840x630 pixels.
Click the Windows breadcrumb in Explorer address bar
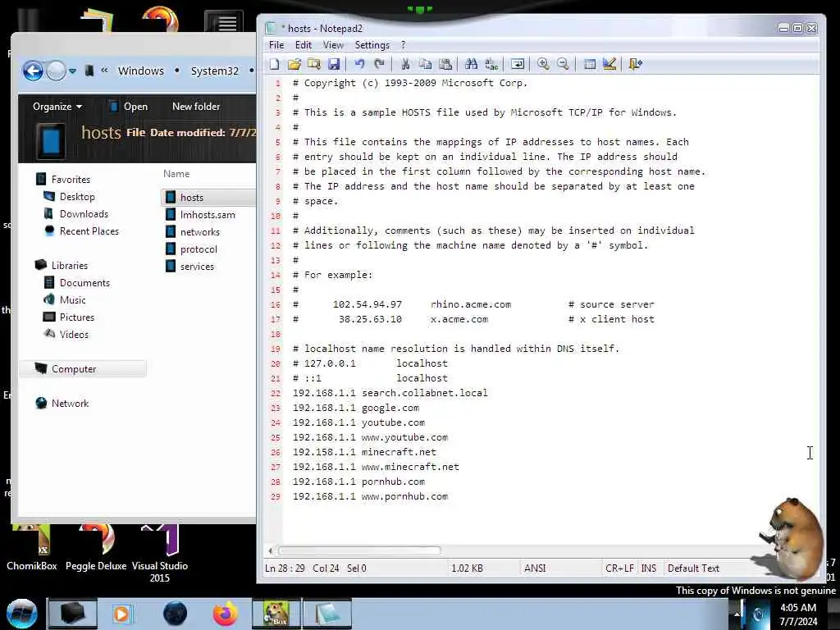[141, 71]
